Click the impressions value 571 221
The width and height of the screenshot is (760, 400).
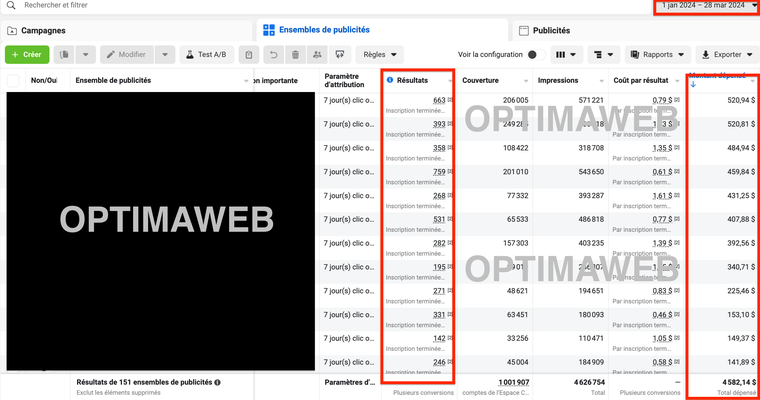591,100
